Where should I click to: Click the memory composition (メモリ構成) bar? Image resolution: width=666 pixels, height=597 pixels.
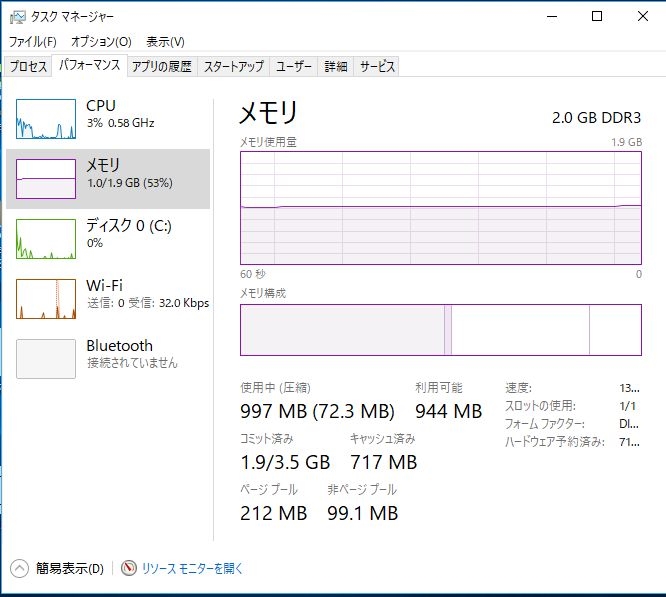[x=440, y=330]
